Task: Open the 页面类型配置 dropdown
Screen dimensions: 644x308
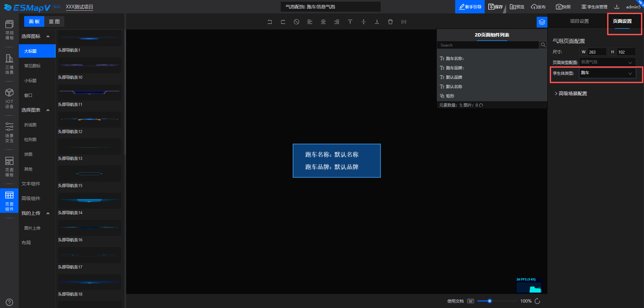Action: coord(607,62)
